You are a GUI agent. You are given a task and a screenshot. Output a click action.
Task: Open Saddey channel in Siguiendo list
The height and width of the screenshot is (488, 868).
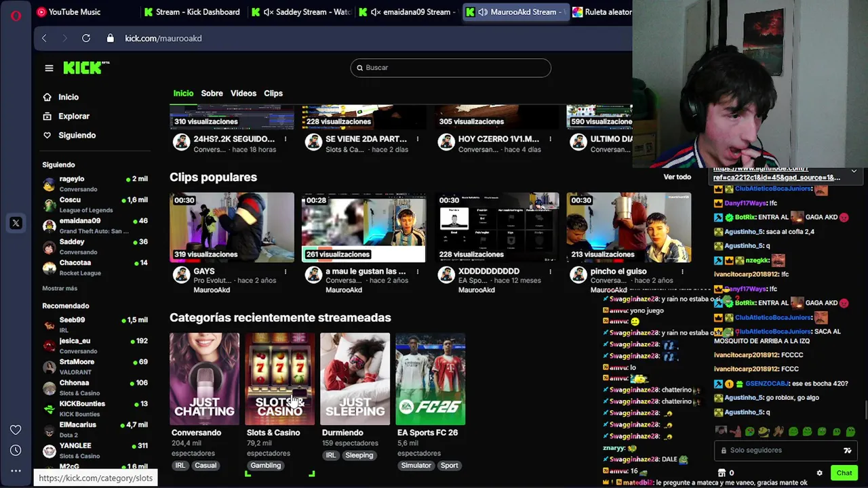[95, 247]
